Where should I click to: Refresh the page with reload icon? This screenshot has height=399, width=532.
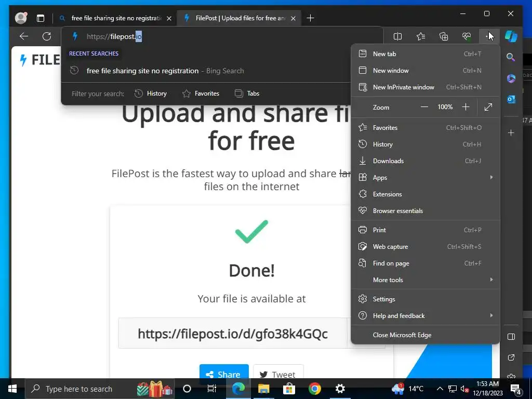(x=47, y=36)
